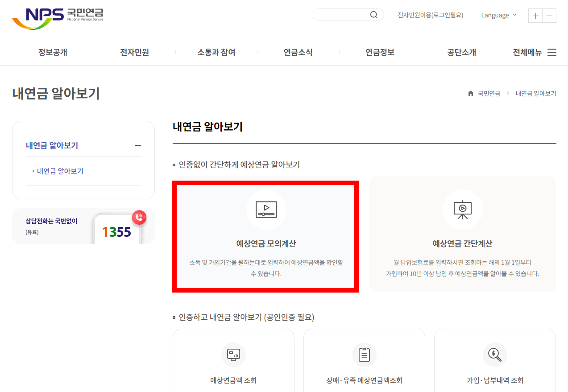
Task: Open 전체메뉴 with the hamburger icon
Action: pos(551,52)
